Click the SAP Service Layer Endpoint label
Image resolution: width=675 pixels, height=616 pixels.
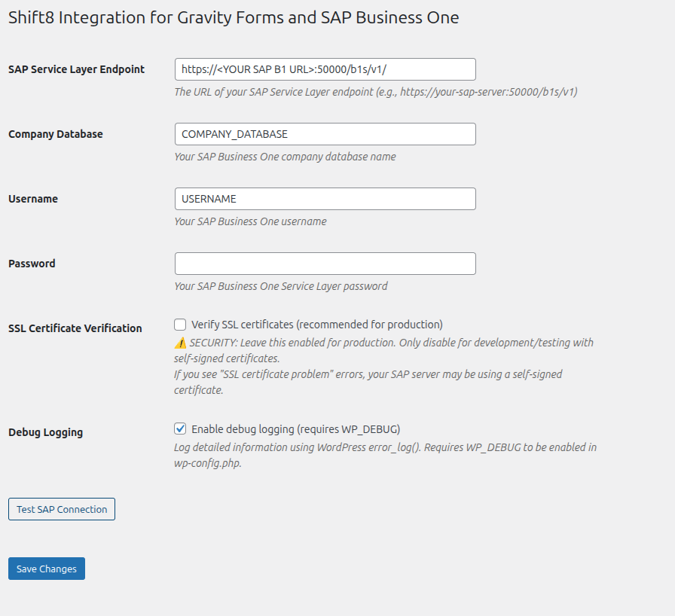click(x=75, y=69)
